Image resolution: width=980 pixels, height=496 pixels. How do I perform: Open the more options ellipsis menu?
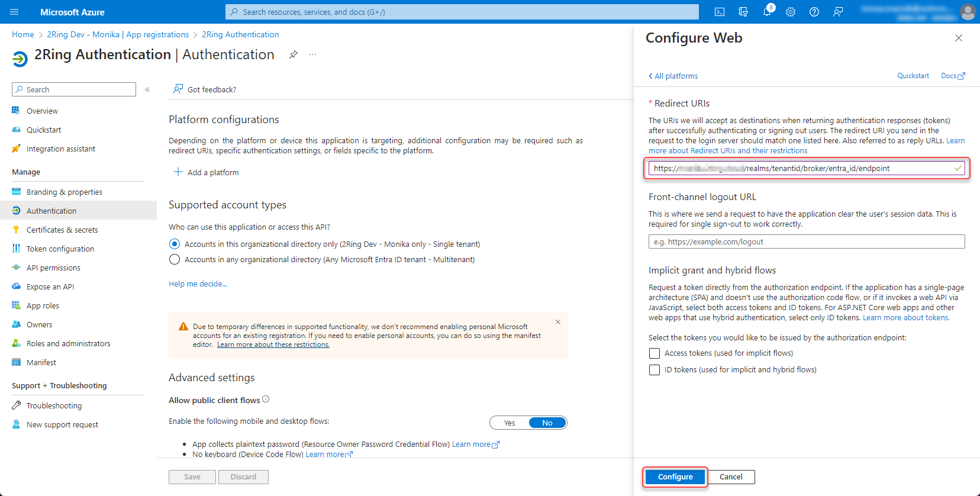coord(312,54)
